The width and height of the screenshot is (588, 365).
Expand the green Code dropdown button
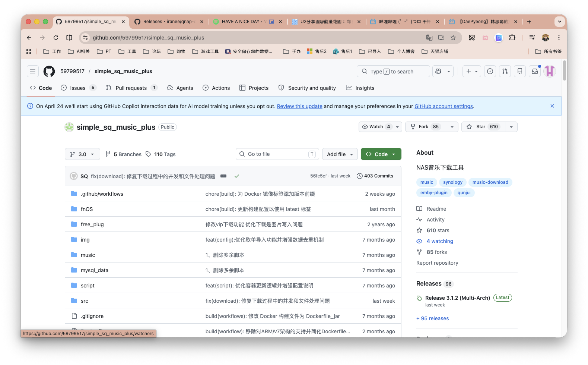click(x=381, y=154)
